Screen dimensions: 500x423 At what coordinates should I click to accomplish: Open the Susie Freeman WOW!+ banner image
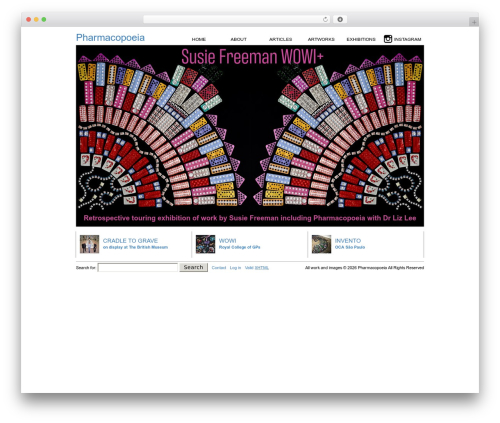pos(250,136)
